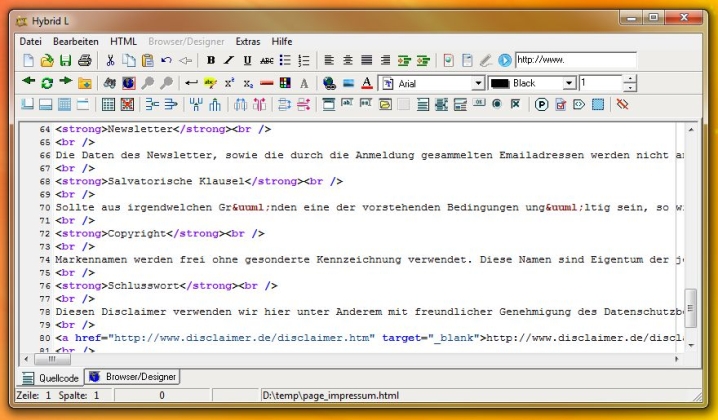Click the Print icon in toolbar
The width and height of the screenshot is (718, 420).
click(x=82, y=61)
